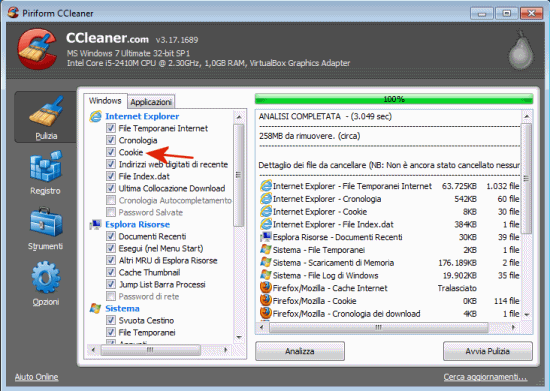The width and height of the screenshot is (550, 391).
Task: Open the Cerca aggiornamenti link
Action: tap(485, 377)
